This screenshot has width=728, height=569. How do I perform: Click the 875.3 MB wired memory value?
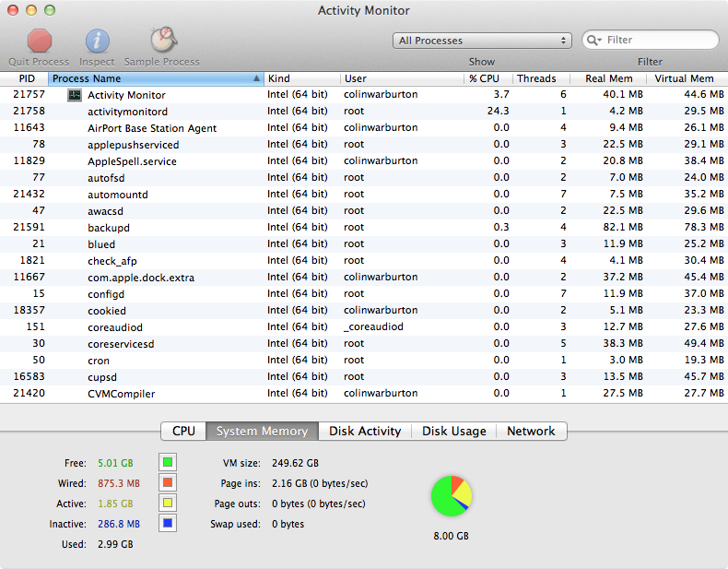[x=118, y=483]
